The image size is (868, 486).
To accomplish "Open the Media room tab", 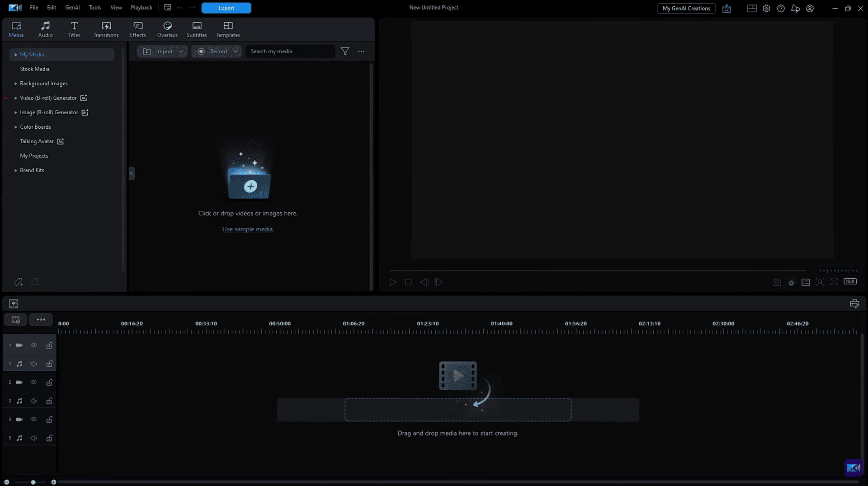I will [16, 30].
